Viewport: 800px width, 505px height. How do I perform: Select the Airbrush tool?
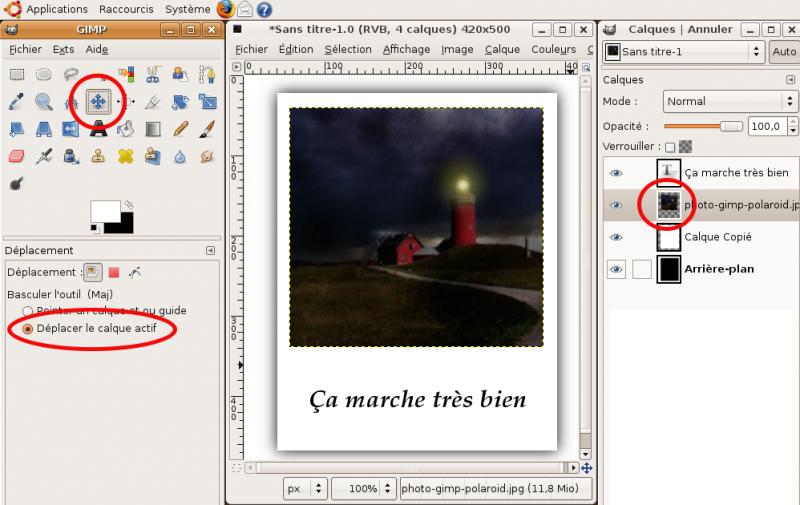(x=44, y=156)
